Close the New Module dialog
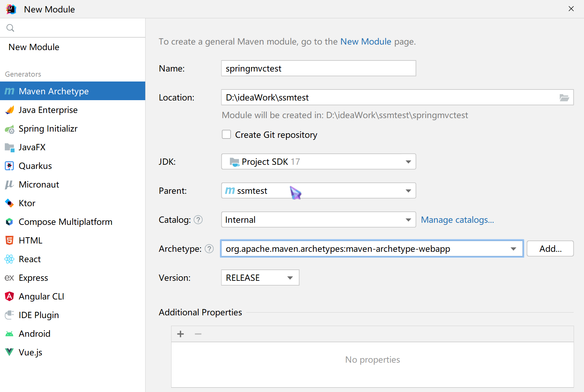Viewport: 584px width, 392px height. tap(571, 9)
